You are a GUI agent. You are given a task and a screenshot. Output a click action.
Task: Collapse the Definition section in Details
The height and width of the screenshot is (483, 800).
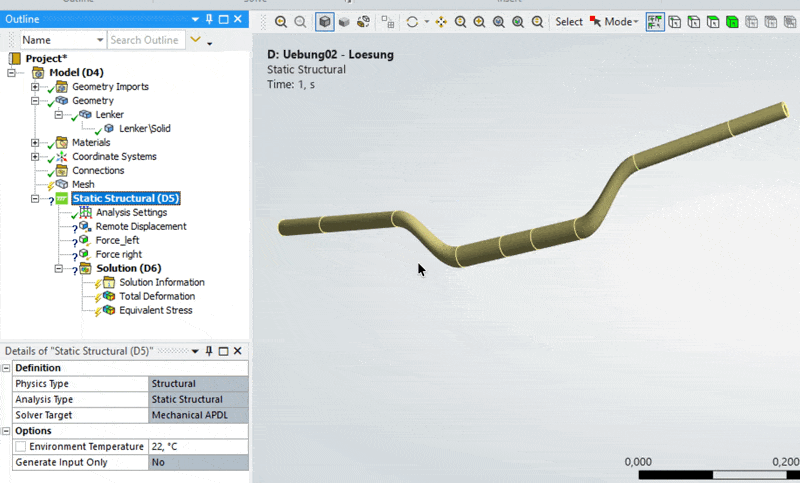[7, 368]
